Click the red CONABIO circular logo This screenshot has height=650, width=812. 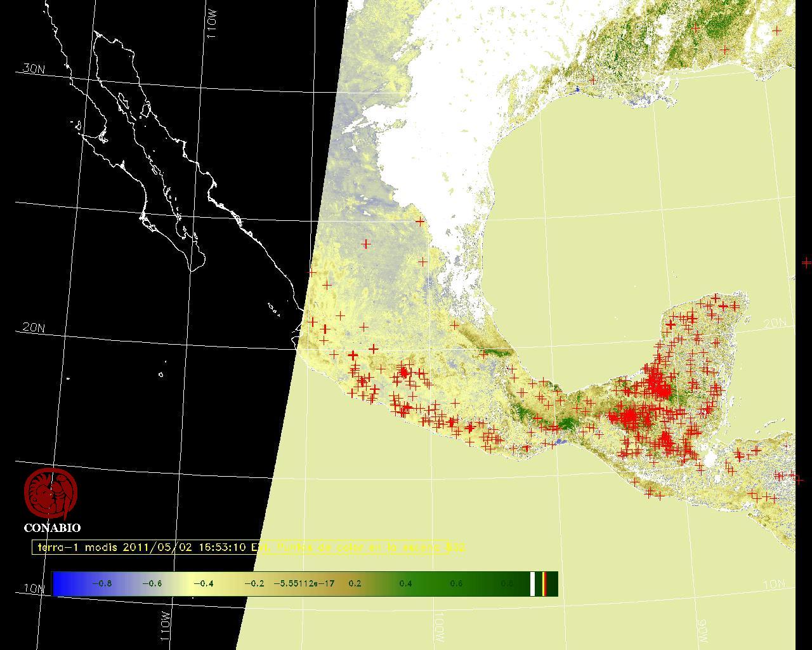(x=51, y=493)
